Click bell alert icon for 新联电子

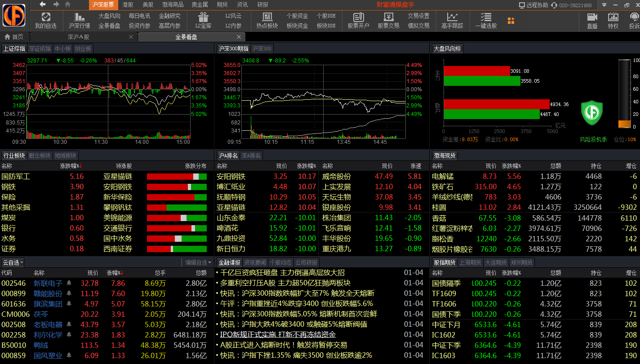pyautogui.click(x=69, y=283)
